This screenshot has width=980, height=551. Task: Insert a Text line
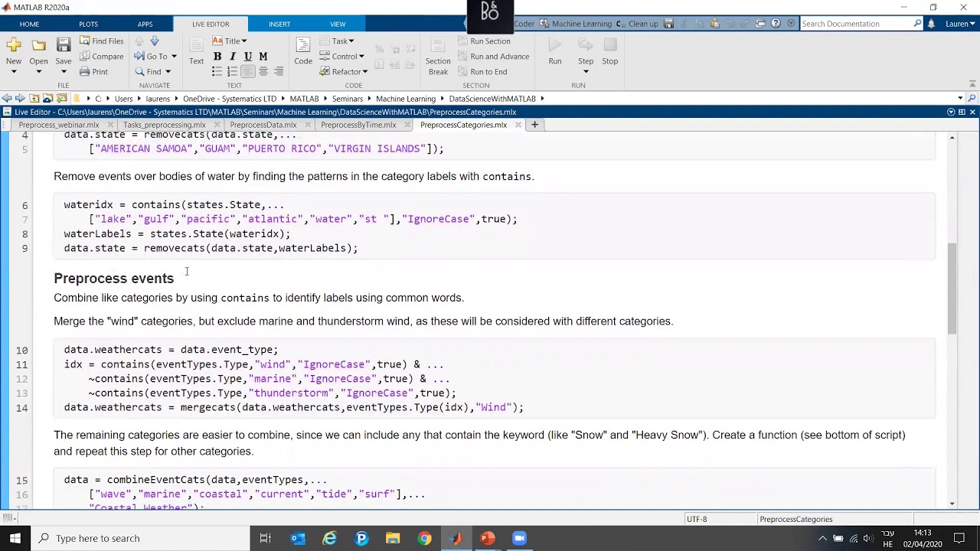point(197,51)
